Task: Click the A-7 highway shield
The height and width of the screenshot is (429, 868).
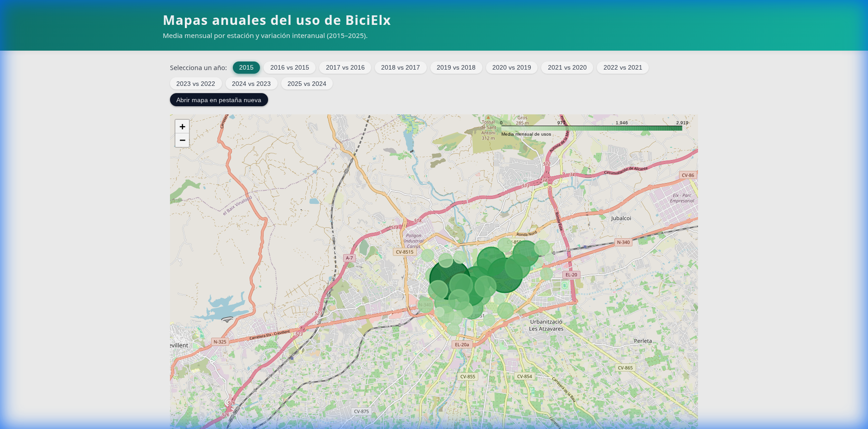Action: tap(349, 258)
